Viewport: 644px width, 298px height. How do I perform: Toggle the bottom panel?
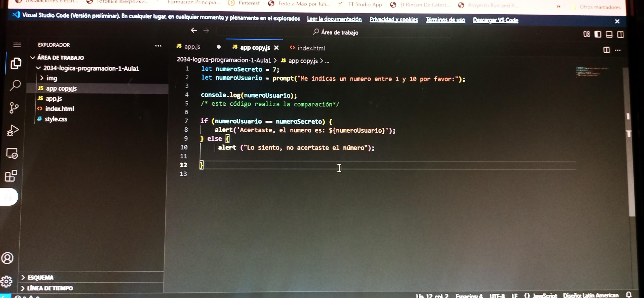pyautogui.click(x=609, y=34)
